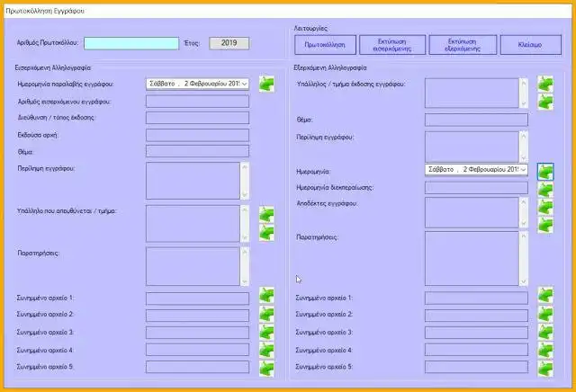The width and height of the screenshot is (576, 392).
Task: Open the outgoing Ημερομηνία date dropdown
Action: [523, 170]
